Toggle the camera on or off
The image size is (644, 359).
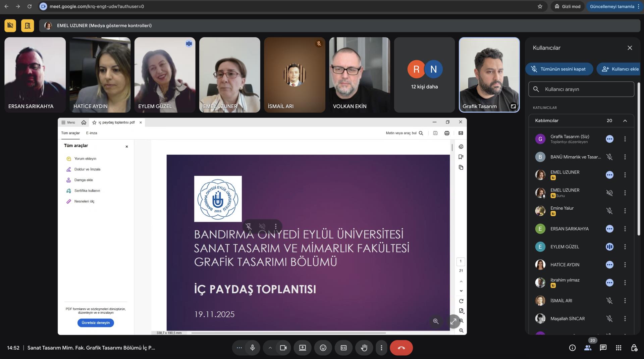click(x=283, y=348)
